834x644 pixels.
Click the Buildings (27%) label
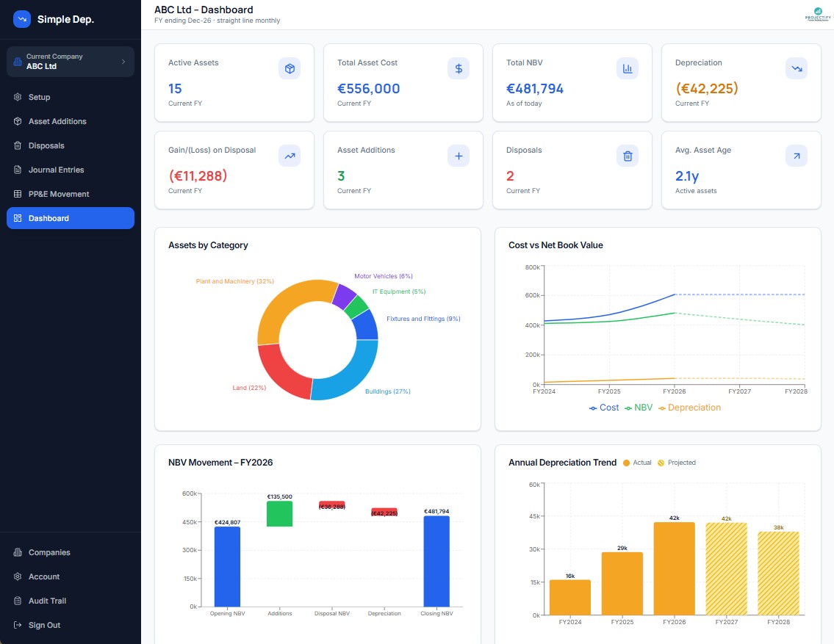pos(388,391)
